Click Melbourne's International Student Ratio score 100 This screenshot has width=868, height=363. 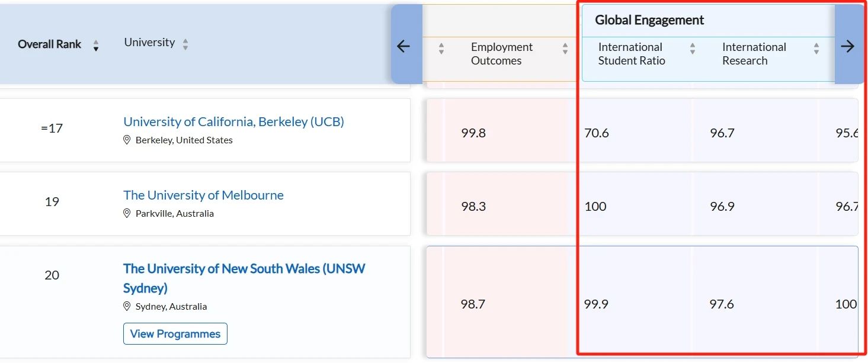[595, 207]
